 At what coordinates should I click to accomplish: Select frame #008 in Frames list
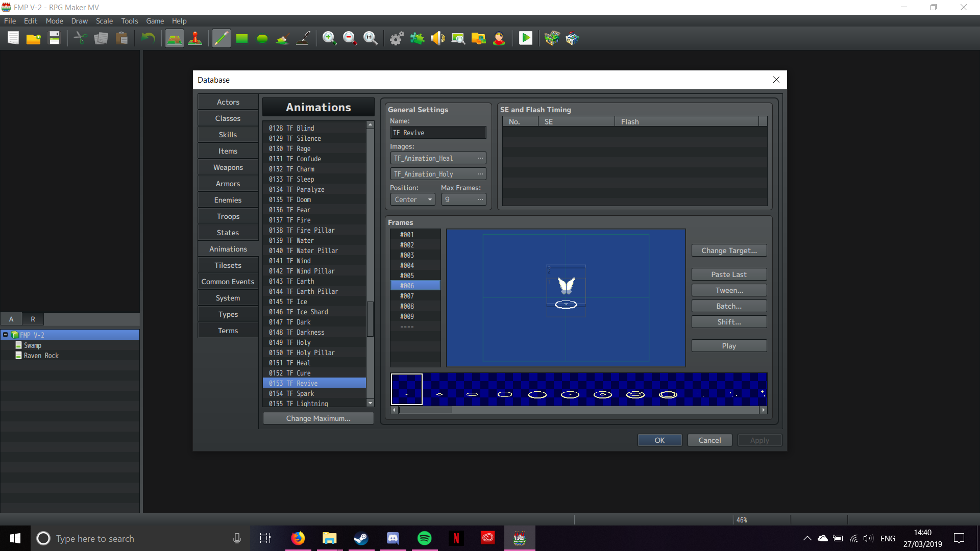coord(407,306)
